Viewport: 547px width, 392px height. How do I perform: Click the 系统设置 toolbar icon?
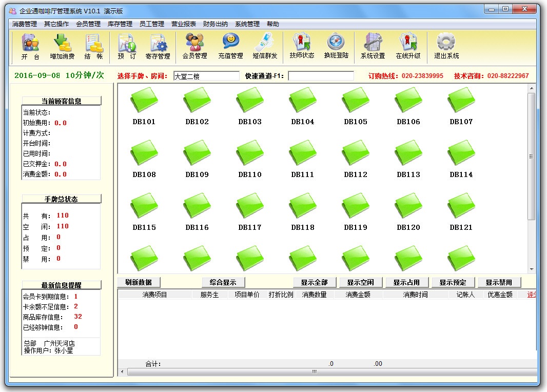(x=373, y=46)
